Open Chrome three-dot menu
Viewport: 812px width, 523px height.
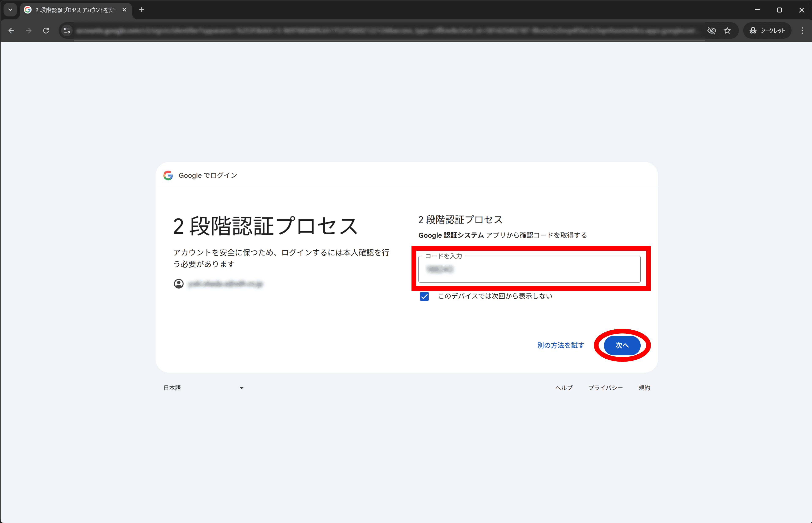[802, 31]
